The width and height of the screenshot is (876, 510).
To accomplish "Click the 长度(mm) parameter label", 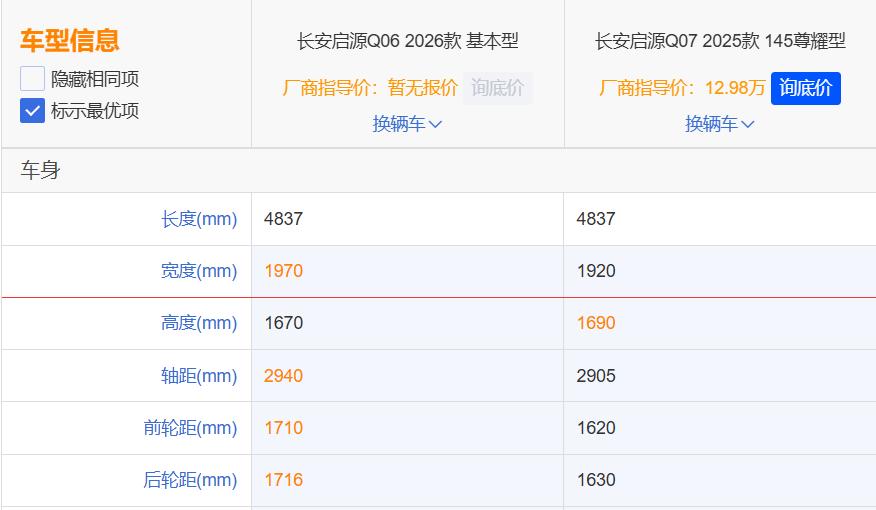I will click(x=199, y=219).
